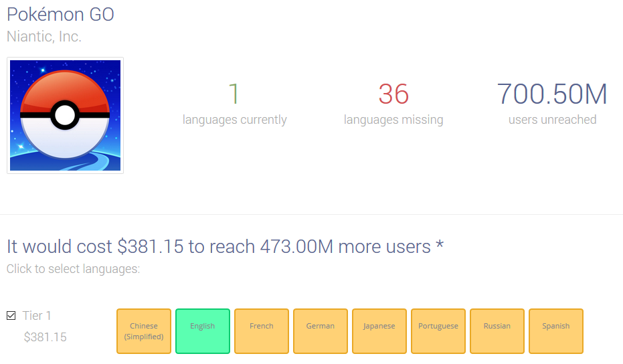
Task: Click the '700.50M users unreached' stat
Action: point(552,104)
